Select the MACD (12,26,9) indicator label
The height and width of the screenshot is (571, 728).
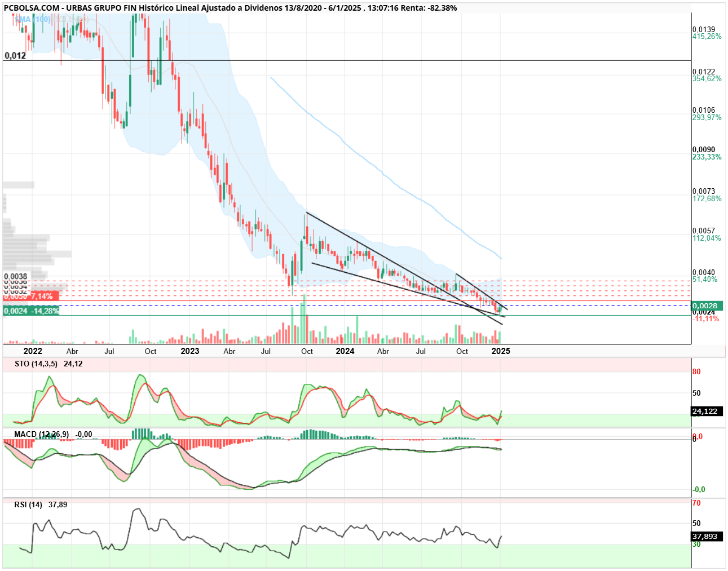(x=42, y=434)
